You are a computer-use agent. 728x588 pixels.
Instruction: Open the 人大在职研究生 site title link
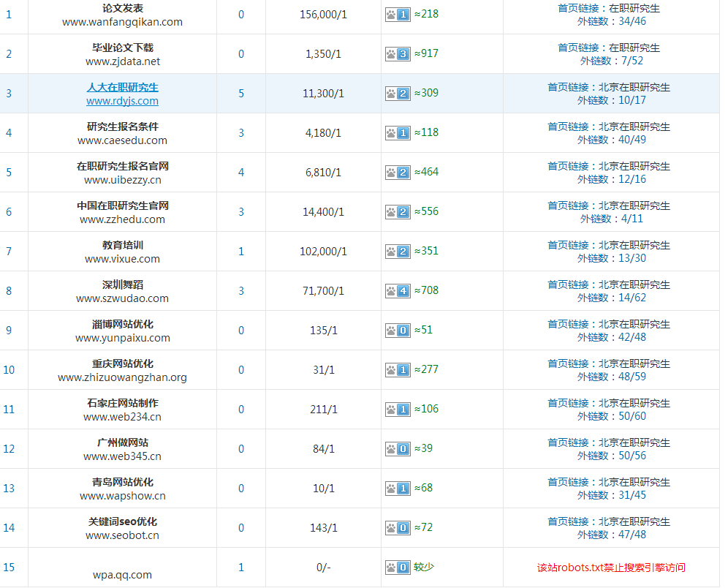[x=122, y=87]
